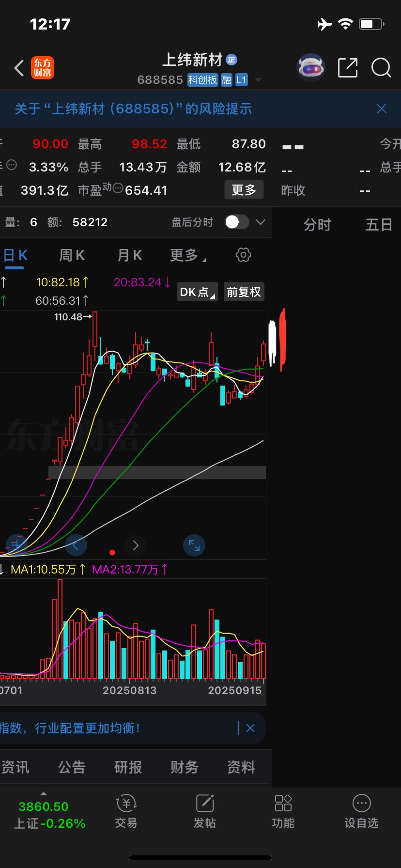Image resolution: width=401 pixels, height=868 pixels.
Task: Open the 公告 tab
Action: click(x=72, y=767)
